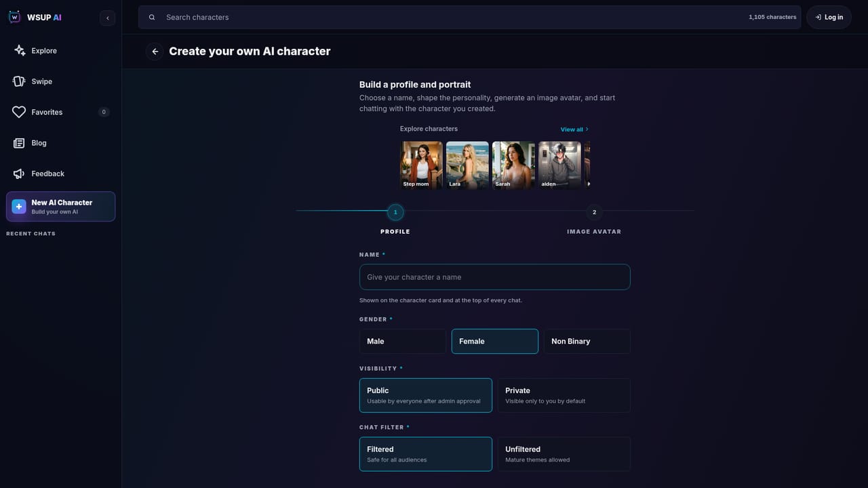Click the back arrow beside page title
The image size is (868, 488).
tap(155, 52)
